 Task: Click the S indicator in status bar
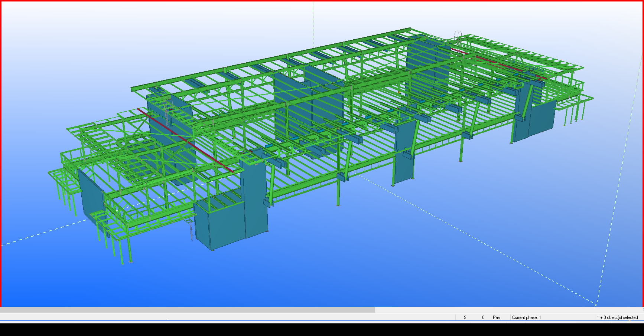465,317
